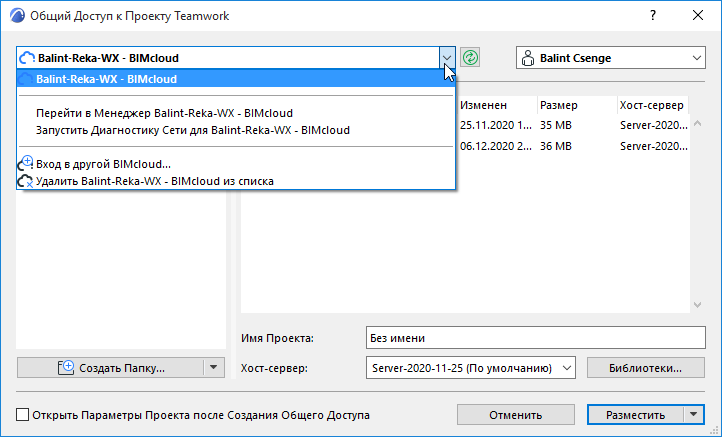Open the Хост-сервер Server-2020-11-25 dropdown

(471, 368)
